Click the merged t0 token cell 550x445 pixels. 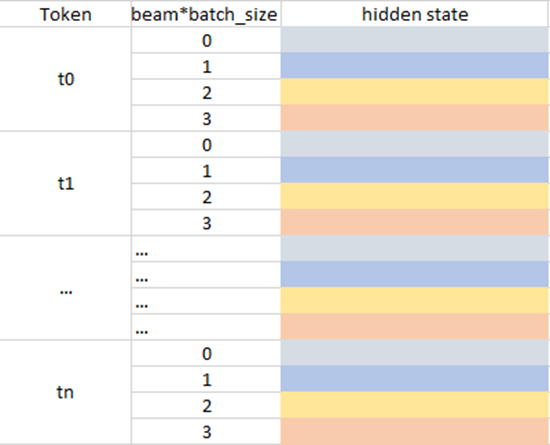point(66,79)
